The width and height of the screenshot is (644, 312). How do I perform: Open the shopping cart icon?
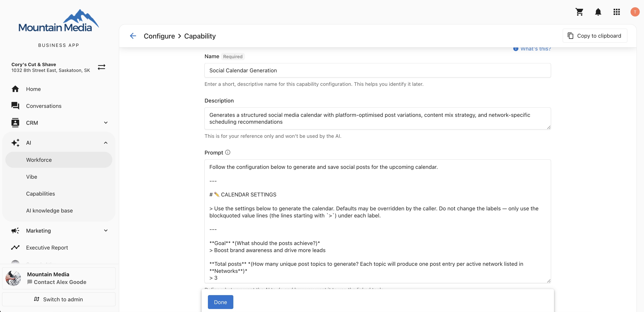click(579, 12)
